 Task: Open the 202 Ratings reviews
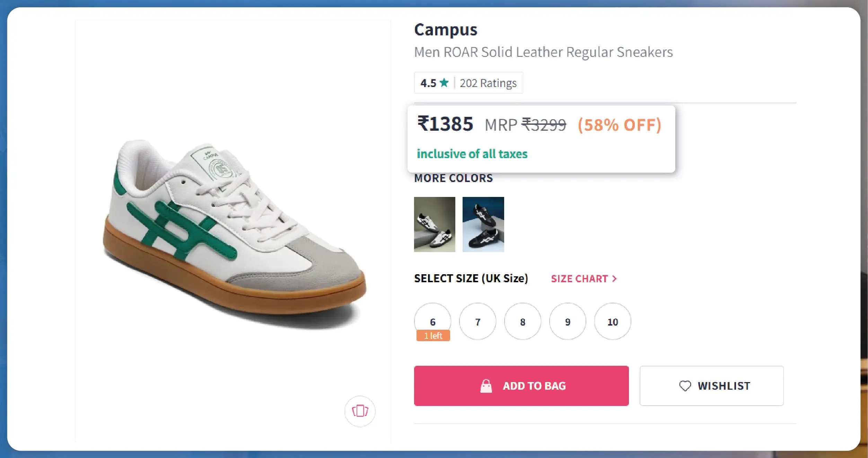click(488, 83)
